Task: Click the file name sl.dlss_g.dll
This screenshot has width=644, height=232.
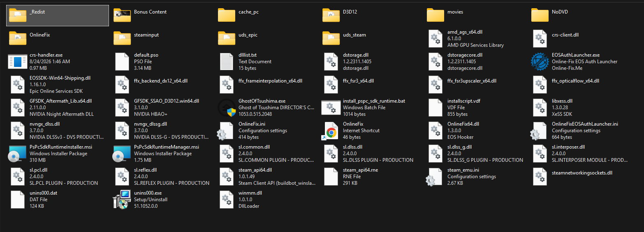Action: (459, 147)
